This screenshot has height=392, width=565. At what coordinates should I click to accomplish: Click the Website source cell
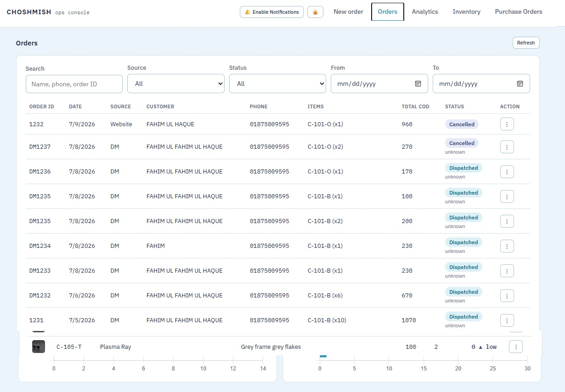tap(121, 124)
